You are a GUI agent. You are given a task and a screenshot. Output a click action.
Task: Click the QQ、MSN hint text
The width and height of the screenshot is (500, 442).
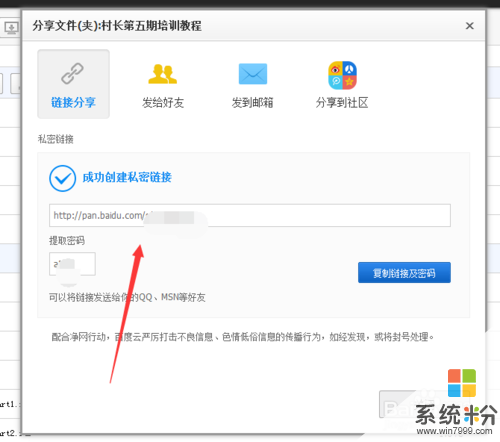tap(127, 297)
